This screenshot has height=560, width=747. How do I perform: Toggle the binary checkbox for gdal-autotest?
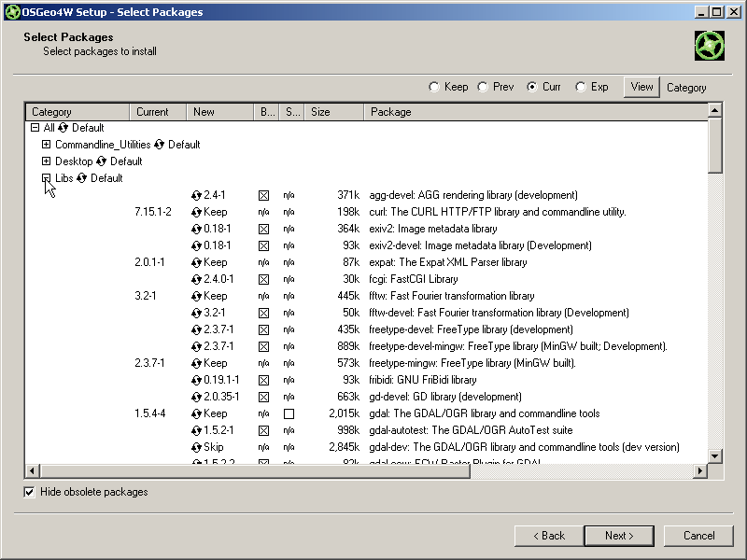(263, 431)
